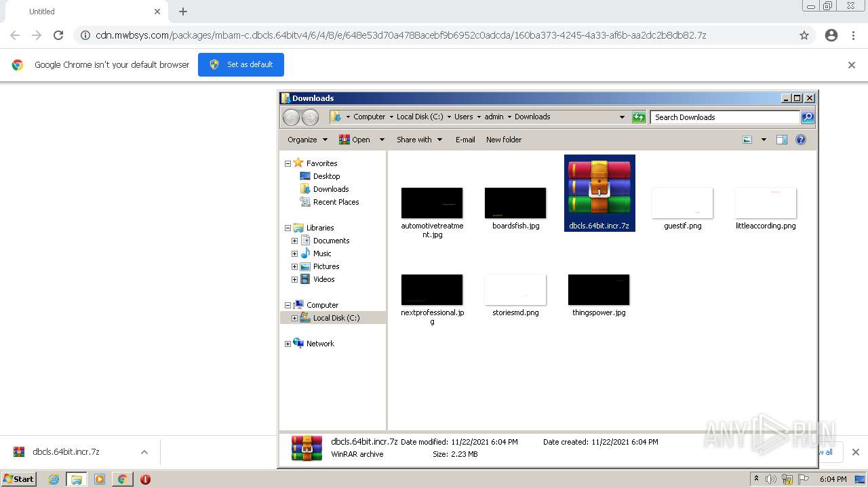Click admin in address breadcrumb
The image size is (868, 488).
coord(494,117)
